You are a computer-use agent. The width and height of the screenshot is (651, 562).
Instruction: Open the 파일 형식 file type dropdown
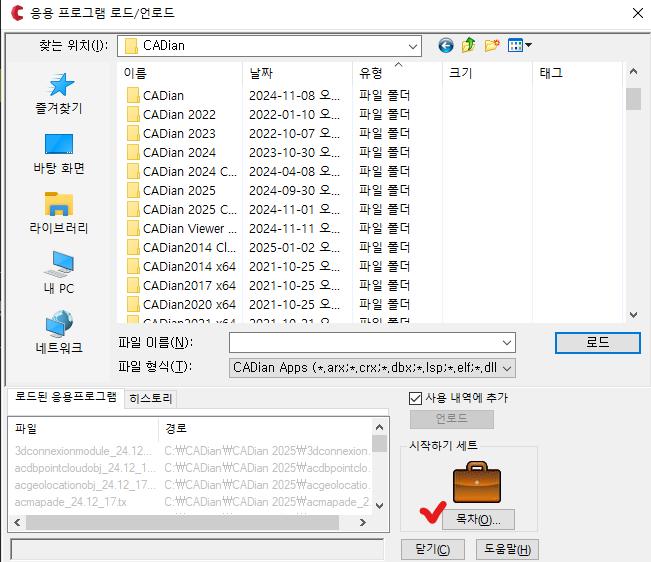tap(506, 368)
